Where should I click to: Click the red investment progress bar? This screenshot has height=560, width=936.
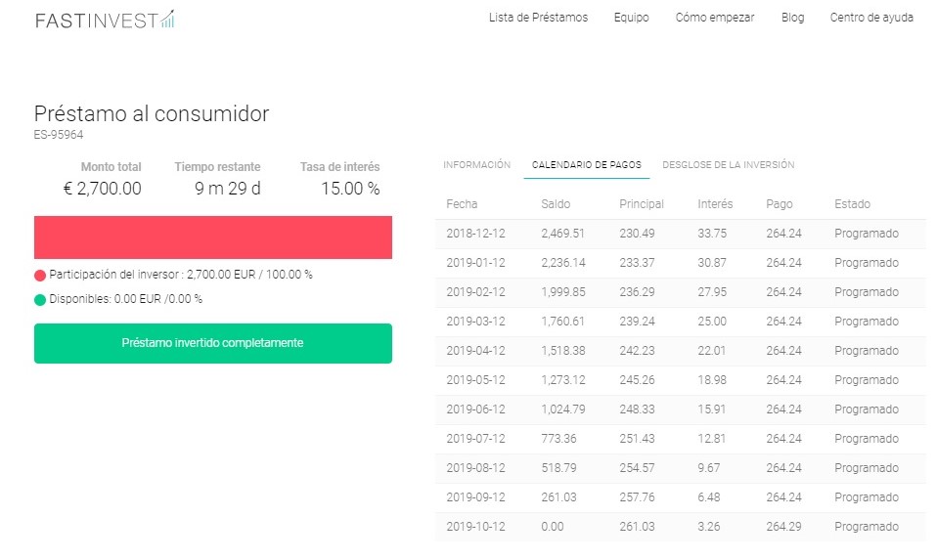[x=213, y=237]
